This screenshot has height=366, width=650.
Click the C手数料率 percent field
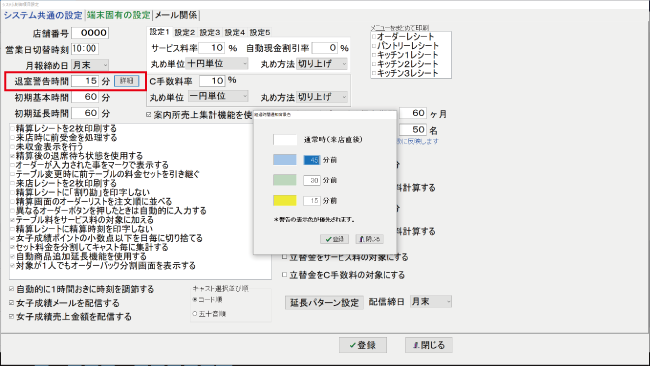212,81
